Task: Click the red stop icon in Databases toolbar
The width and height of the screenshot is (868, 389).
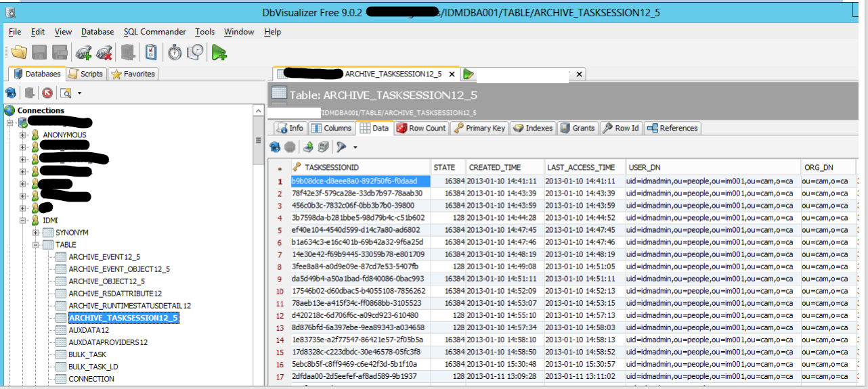Action: tap(47, 93)
